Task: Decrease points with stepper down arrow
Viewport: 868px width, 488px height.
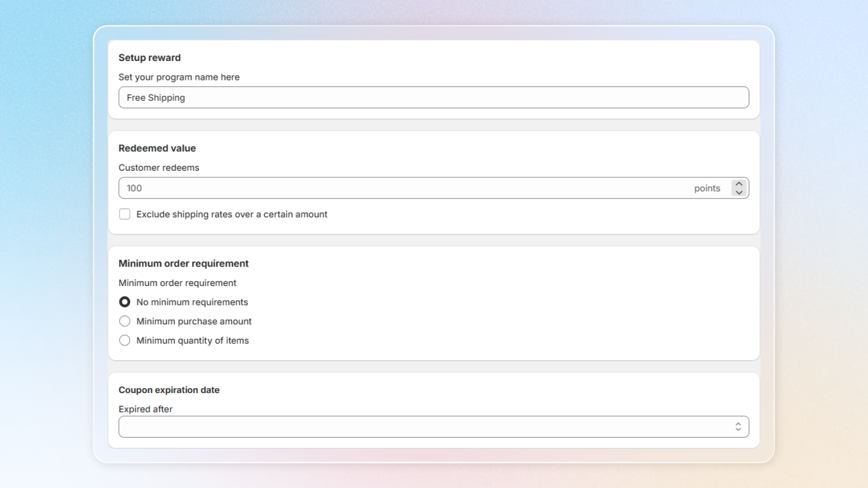Action: [739, 192]
